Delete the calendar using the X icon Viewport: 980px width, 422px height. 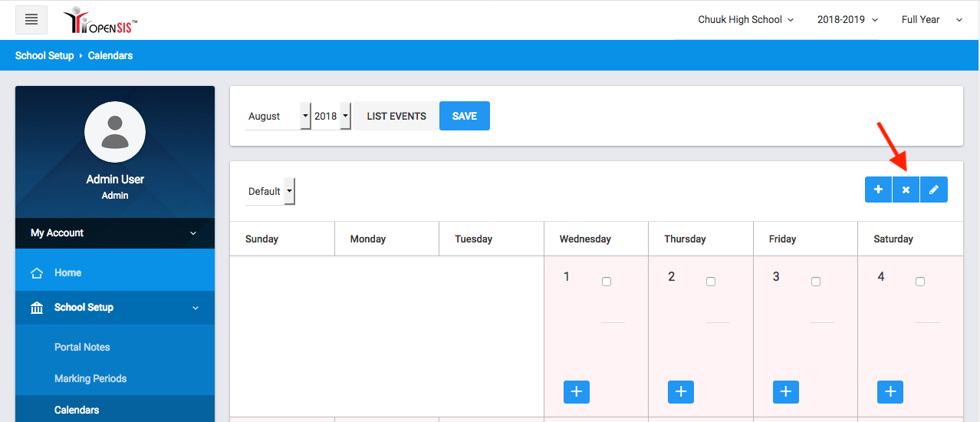click(x=906, y=190)
